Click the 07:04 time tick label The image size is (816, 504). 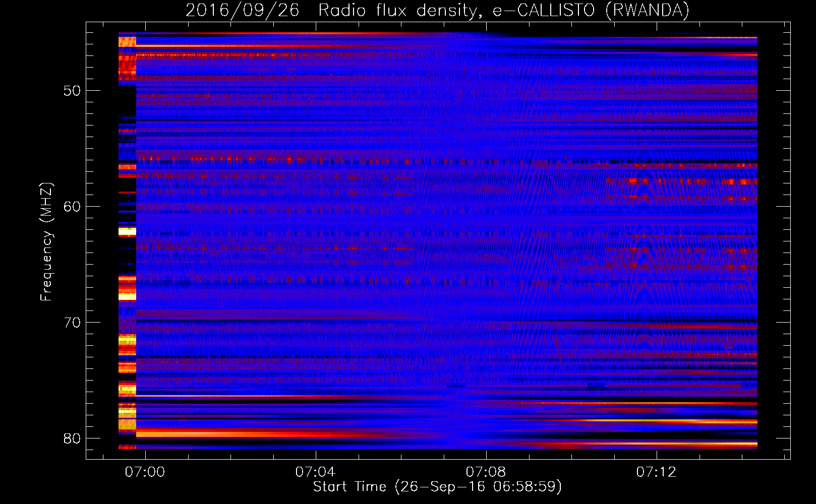coord(315,472)
